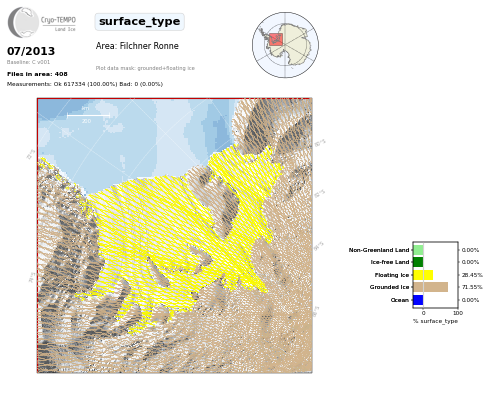Viewport: 492px width, 410px height.
Task: Click the Cryo-TEMPO globe logo
Action: tap(23, 22)
